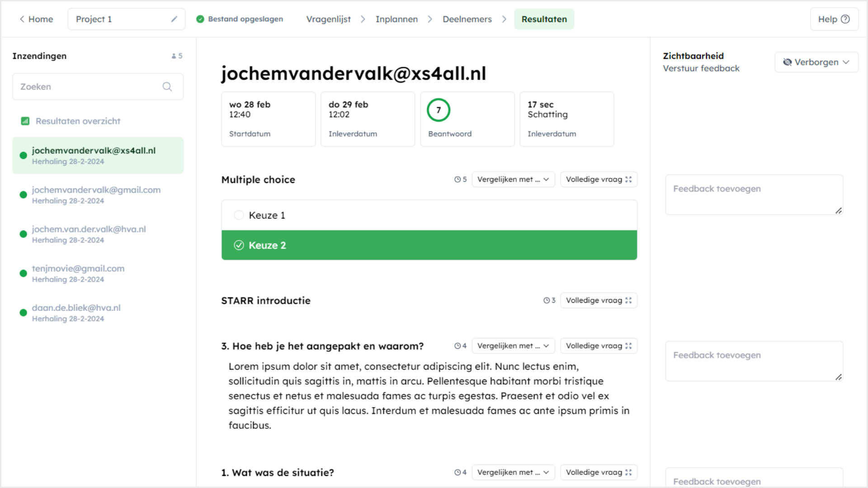This screenshot has height=488, width=868.
Task: Open Vergelijken met dropdown for question 3
Action: point(513,346)
